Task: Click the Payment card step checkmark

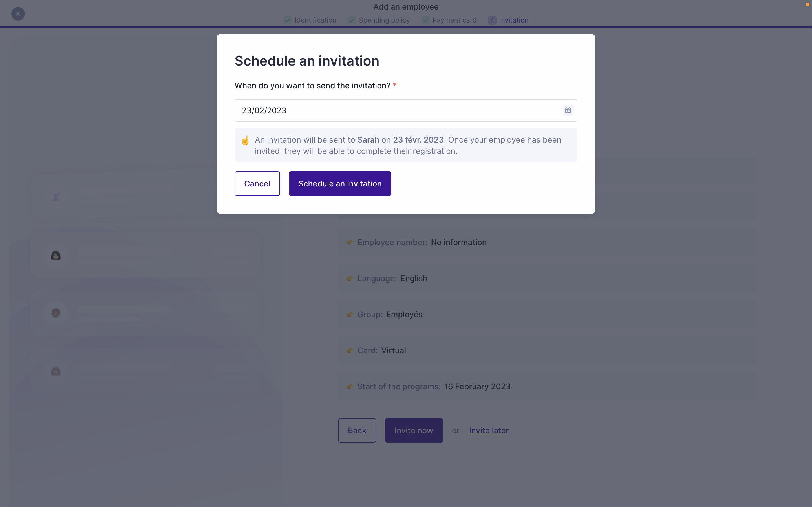Action: point(425,20)
